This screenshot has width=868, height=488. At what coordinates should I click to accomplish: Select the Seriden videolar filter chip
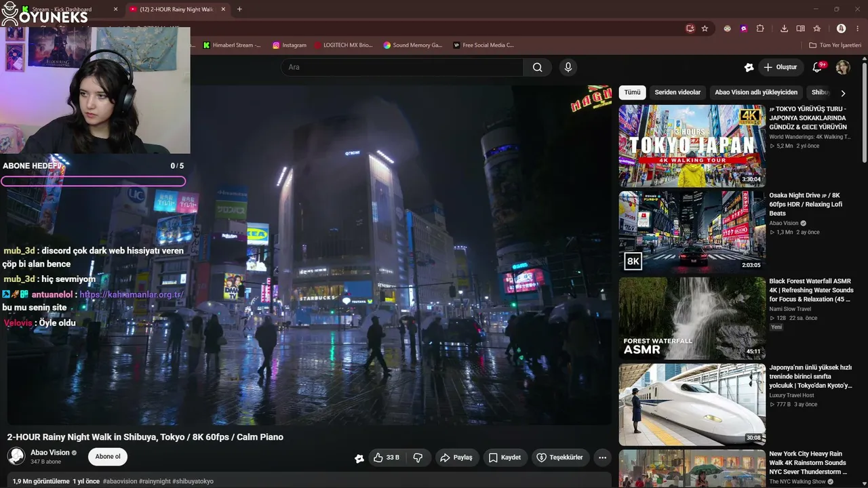[677, 92]
